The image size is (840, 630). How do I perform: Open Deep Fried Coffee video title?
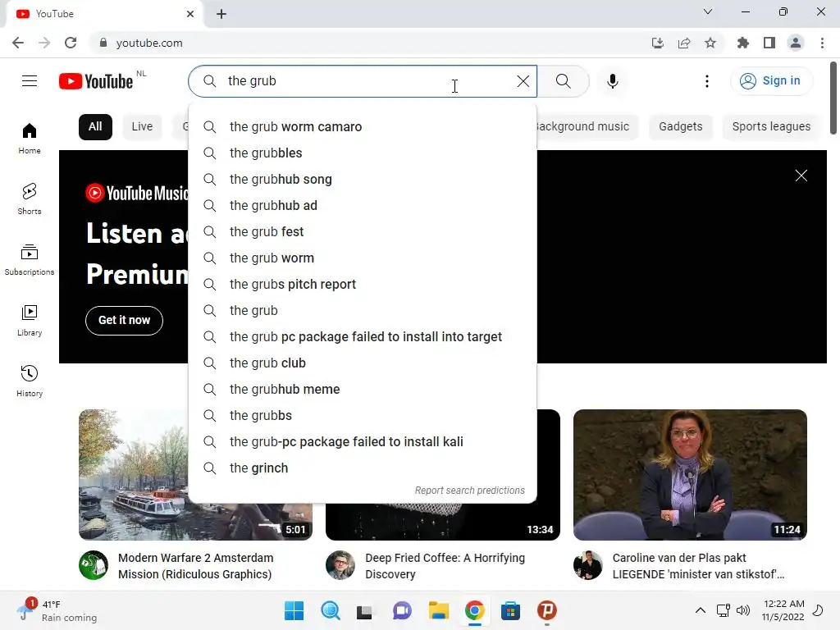tap(445, 566)
